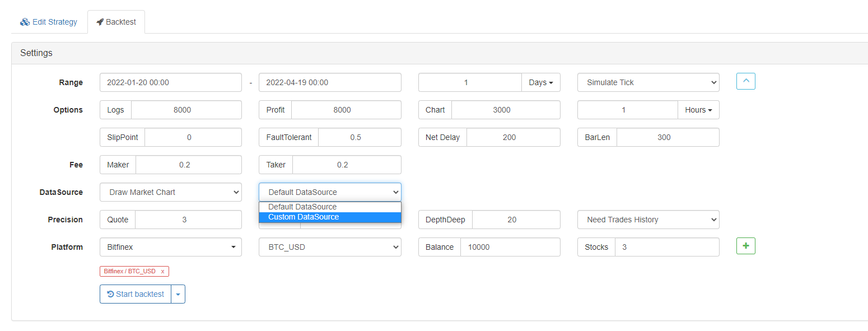
Task: Open the Draw Market Chart dropdown
Action: [170, 192]
